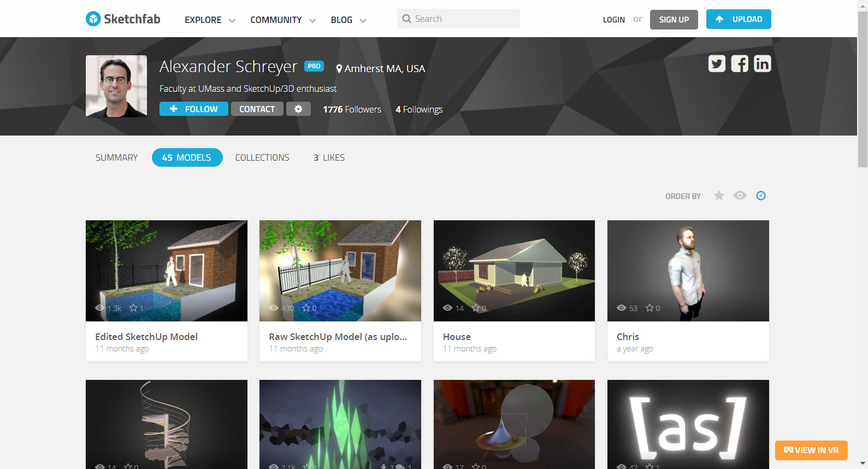Click the profile settings gear icon
This screenshot has height=469, width=868.
pos(298,109)
